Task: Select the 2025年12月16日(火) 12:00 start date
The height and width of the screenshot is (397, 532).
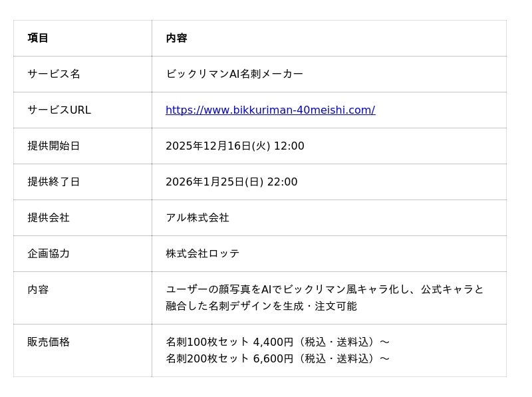Action: [235, 146]
